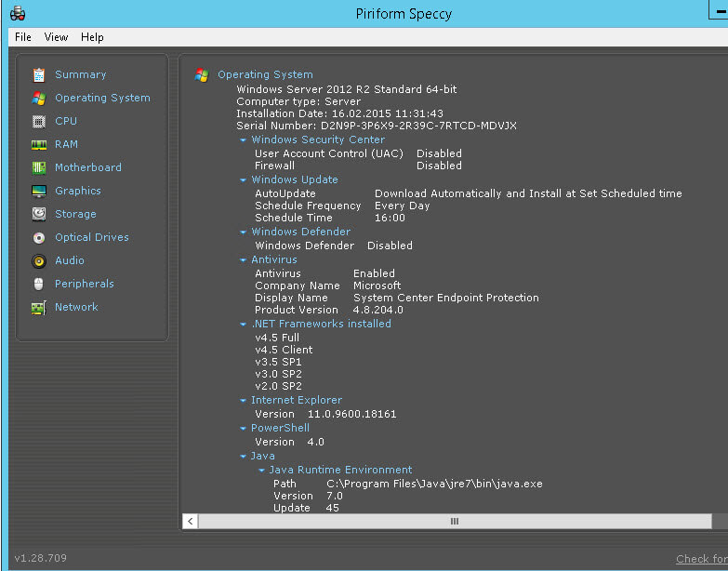Open the RAM section
The width and height of the screenshot is (728, 571).
66,144
